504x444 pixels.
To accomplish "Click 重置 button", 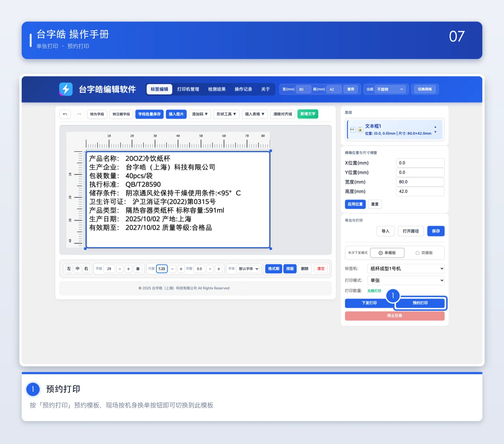I will (375, 204).
